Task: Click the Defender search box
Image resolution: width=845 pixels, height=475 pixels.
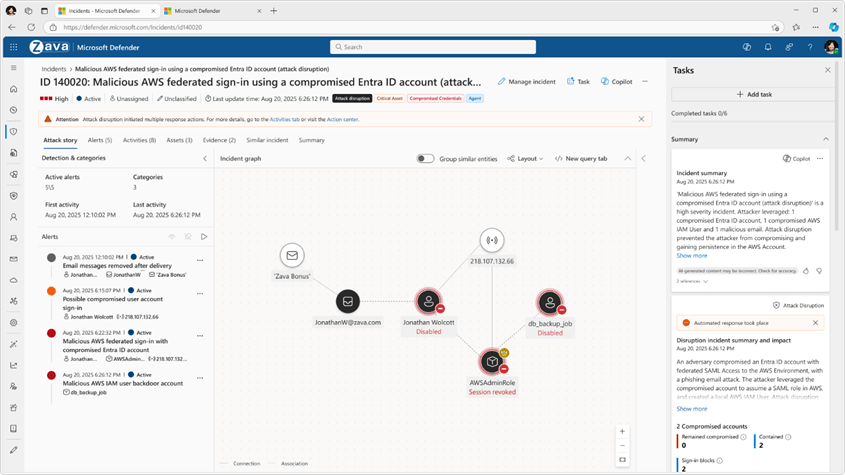Action: pyautogui.click(x=433, y=47)
